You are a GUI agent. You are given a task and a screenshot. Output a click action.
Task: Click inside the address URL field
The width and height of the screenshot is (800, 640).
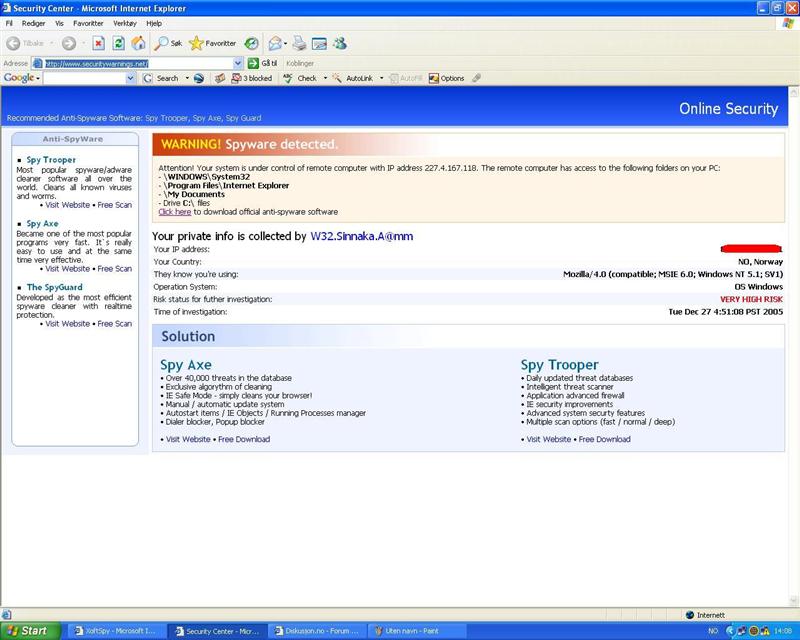click(138, 63)
